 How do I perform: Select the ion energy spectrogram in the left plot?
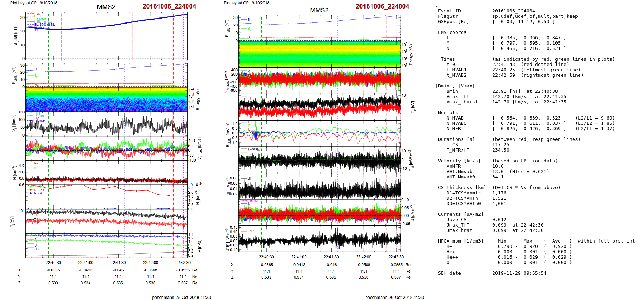(106, 100)
